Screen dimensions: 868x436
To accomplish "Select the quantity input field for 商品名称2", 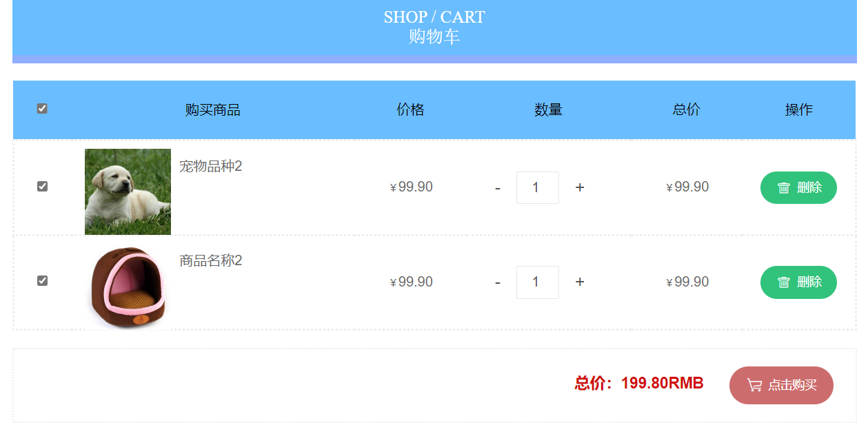I will [x=538, y=282].
